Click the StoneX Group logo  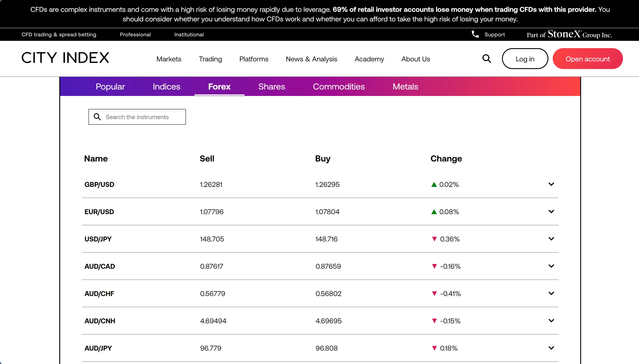pos(569,34)
